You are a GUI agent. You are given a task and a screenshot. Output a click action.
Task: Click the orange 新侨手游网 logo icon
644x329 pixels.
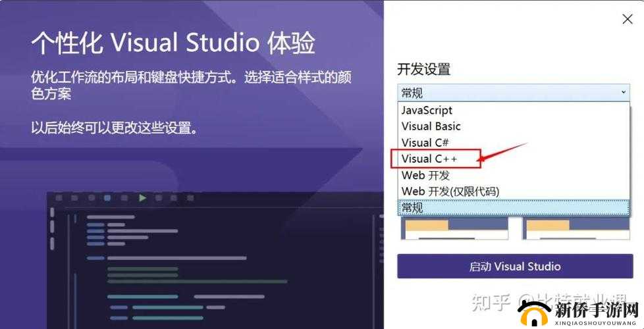pyautogui.click(x=535, y=313)
